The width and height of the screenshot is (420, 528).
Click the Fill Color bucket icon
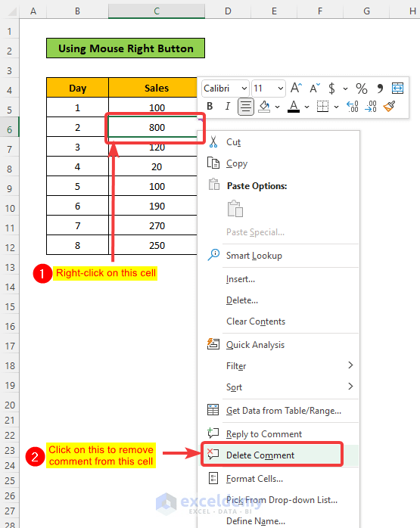tap(264, 107)
